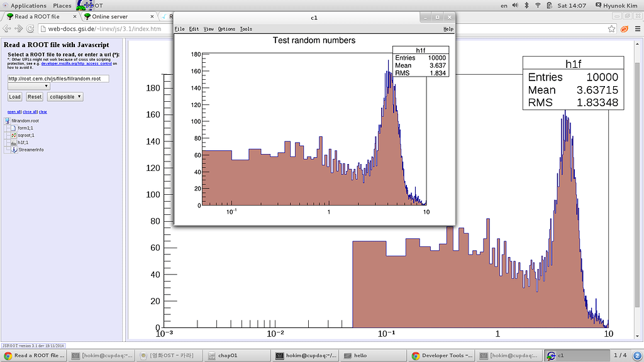
Task: Click the bookmark star in address bar
Action: pyautogui.click(x=611, y=28)
